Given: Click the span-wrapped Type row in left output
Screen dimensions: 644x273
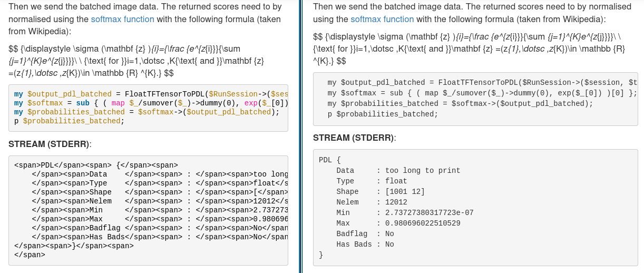Looking at the screenshot, I should tap(160, 183).
